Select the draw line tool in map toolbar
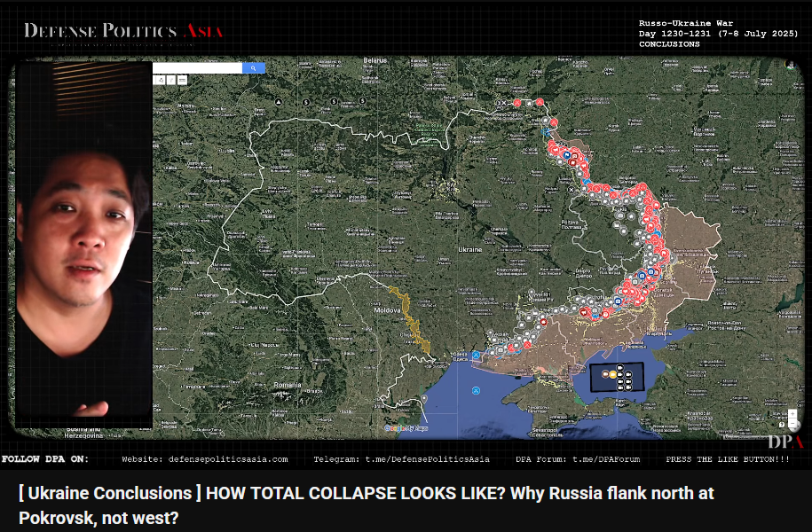The image size is (812, 532). click(x=161, y=80)
